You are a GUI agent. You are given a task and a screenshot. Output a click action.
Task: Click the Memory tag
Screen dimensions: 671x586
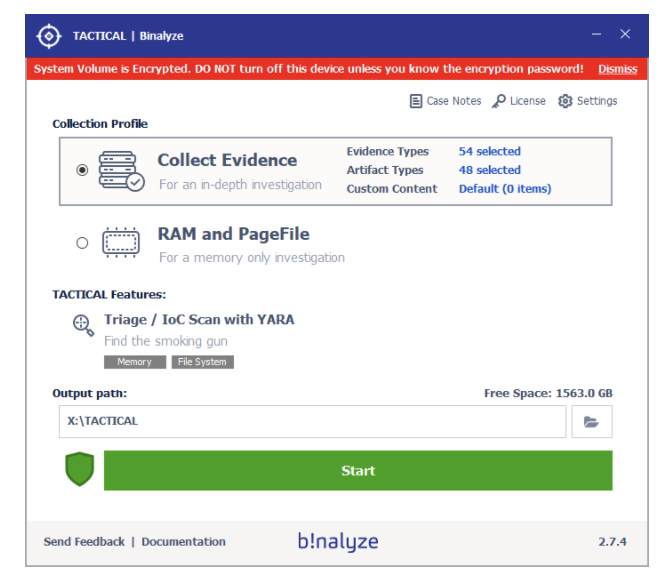coord(134,362)
